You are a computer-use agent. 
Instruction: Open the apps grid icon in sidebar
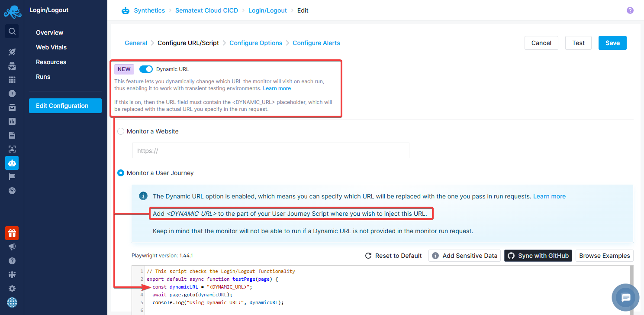(12, 80)
